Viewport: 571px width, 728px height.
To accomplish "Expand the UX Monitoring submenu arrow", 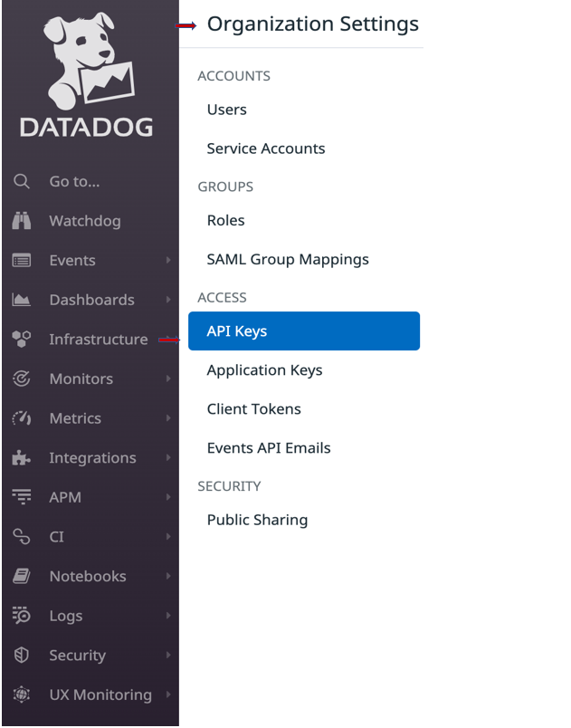I will [x=168, y=695].
